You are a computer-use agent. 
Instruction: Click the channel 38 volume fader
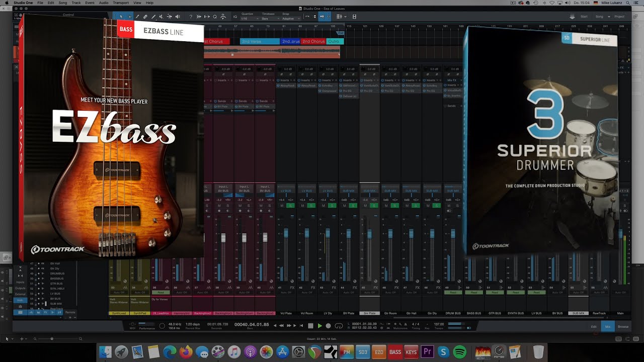[223, 237]
